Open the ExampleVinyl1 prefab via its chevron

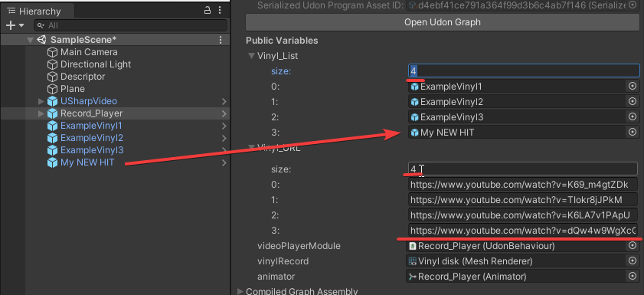click(x=224, y=126)
